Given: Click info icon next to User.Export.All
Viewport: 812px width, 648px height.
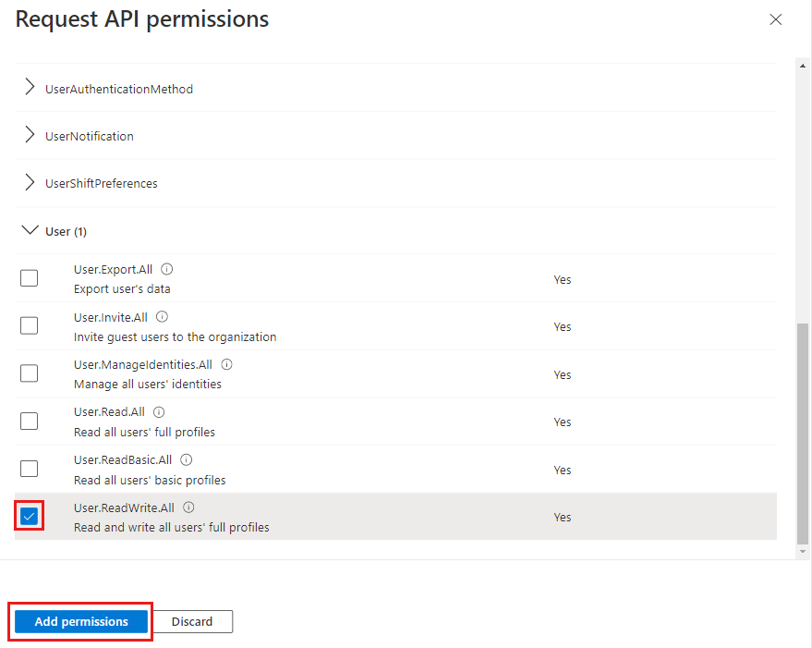Looking at the screenshot, I should tap(167, 269).
